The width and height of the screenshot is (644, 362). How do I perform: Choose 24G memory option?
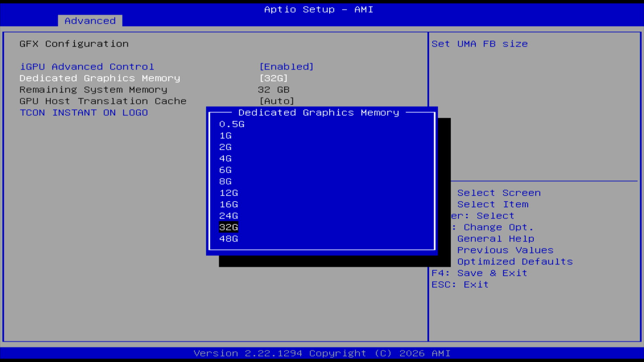pyautogui.click(x=228, y=216)
